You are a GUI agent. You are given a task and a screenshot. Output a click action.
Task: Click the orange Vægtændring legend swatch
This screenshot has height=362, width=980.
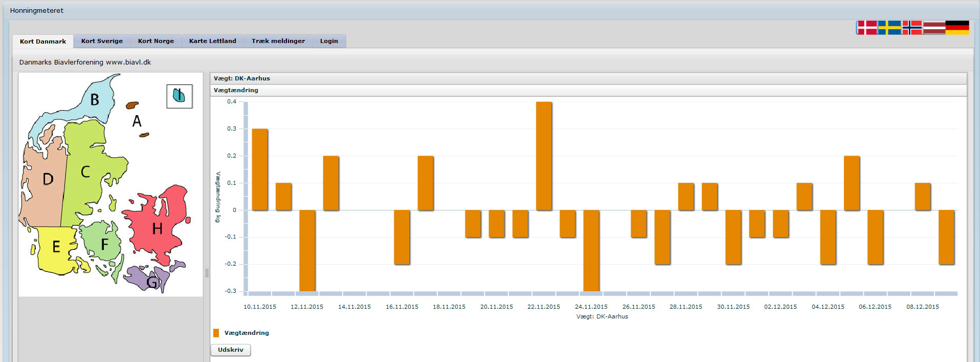click(x=216, y=333)
